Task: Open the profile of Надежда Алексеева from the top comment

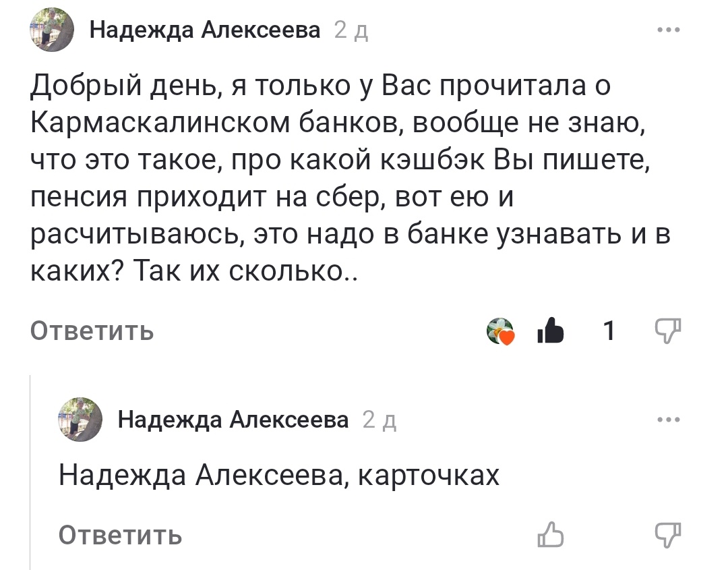Action: (204, 28)
